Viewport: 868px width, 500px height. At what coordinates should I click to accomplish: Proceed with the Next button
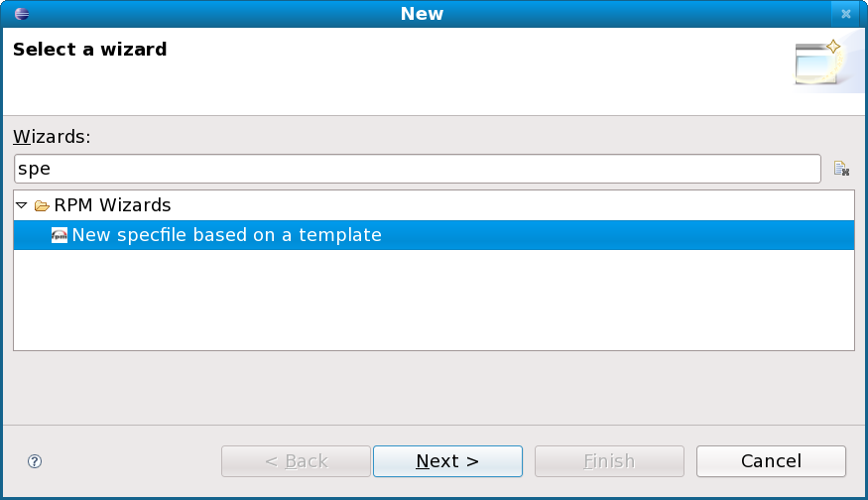[x=447, y=461]
